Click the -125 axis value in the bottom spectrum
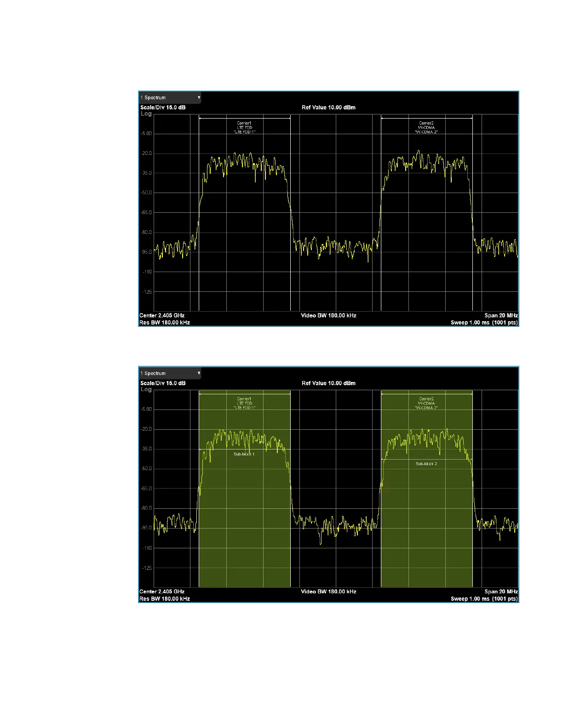The image size is (563, 728). 147,568
